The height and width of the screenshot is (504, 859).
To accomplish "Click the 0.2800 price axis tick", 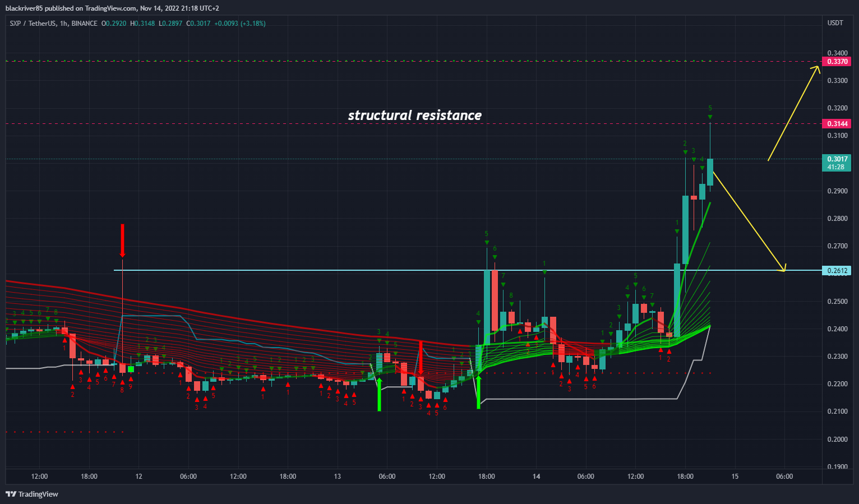I will (x=837, y=219).
